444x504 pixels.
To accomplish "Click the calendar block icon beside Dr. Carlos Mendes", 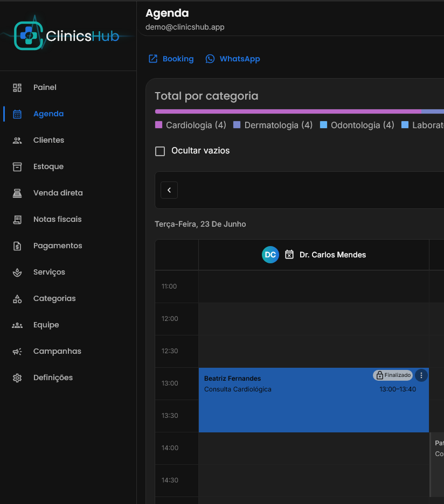I will 289,255.
